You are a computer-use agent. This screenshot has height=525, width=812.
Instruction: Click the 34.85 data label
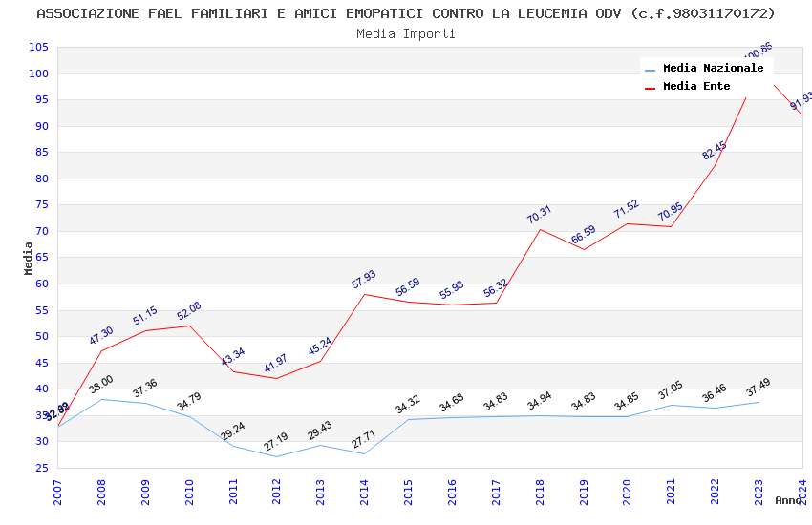[627, 401]
